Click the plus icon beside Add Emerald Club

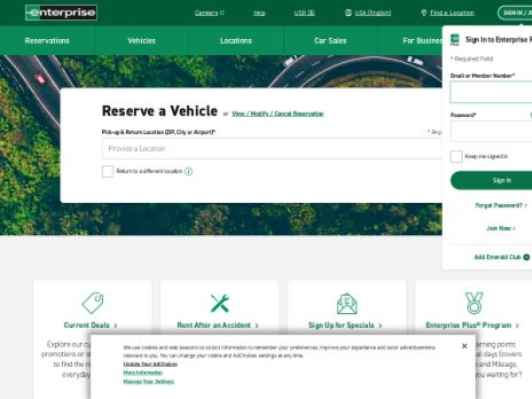coord(526,257)
